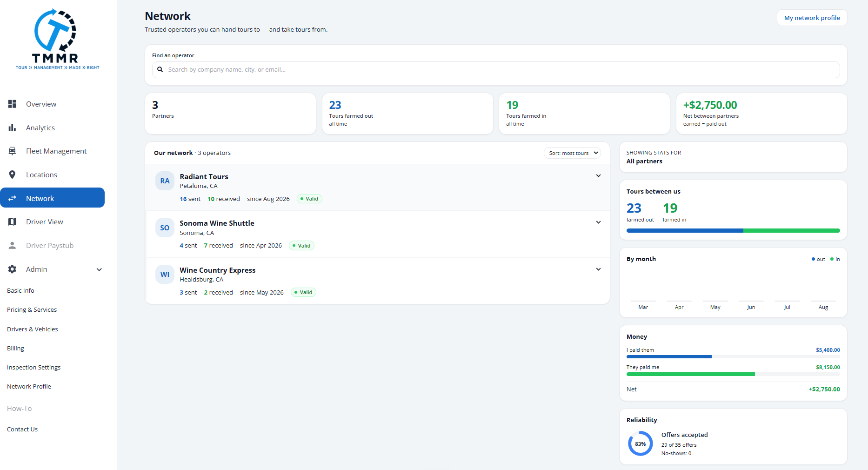
Task: Click the 29 of 35 offers text
Action: click(x=679, y=445)
